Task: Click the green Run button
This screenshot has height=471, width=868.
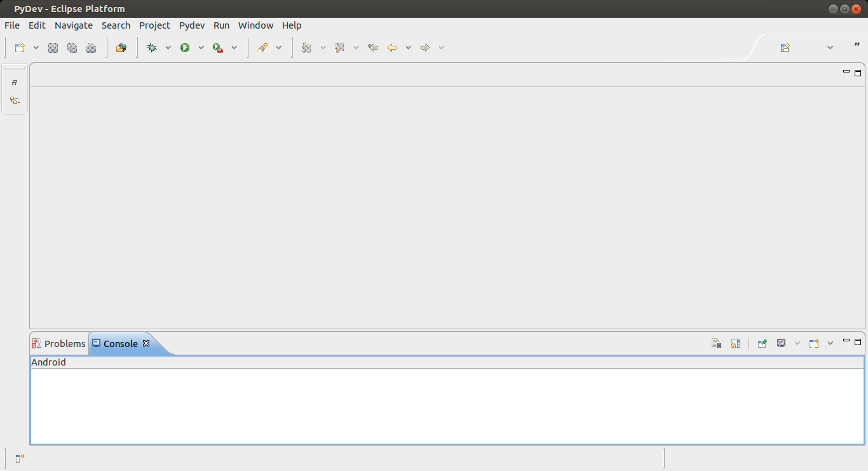Action: (185, 48)
